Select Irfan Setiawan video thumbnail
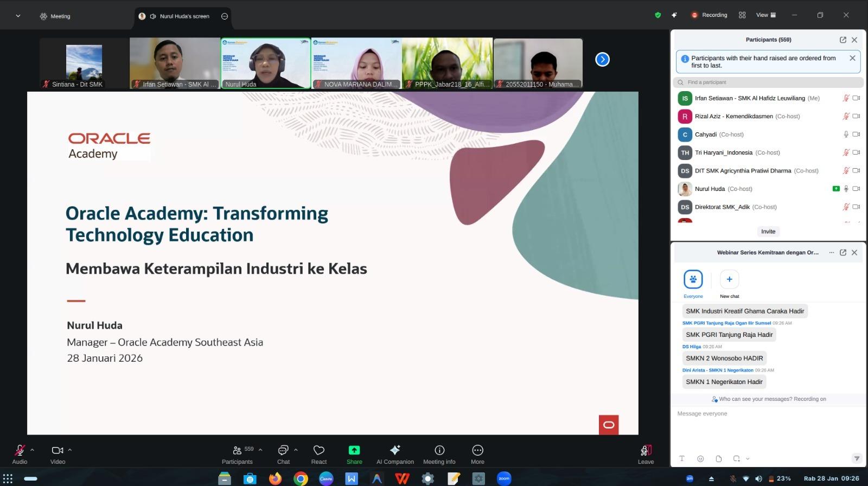Screen dimensions: 868x486 click(x=175, y=63)
